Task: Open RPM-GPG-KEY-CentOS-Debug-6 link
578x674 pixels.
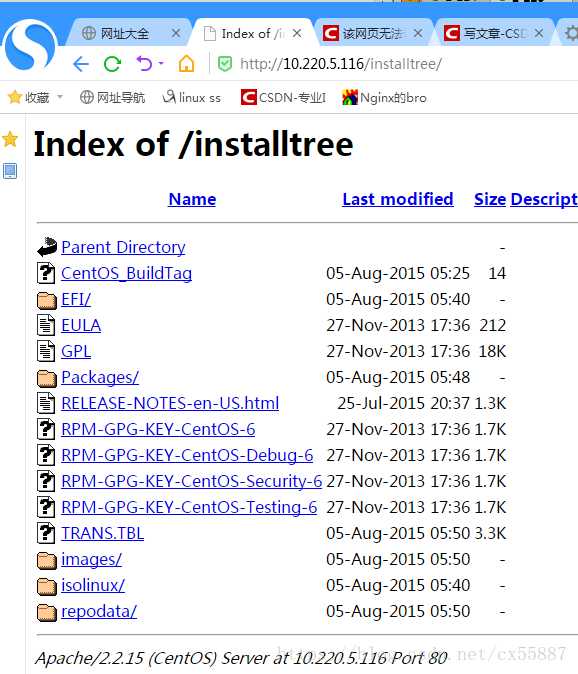Action: (187, 455)
